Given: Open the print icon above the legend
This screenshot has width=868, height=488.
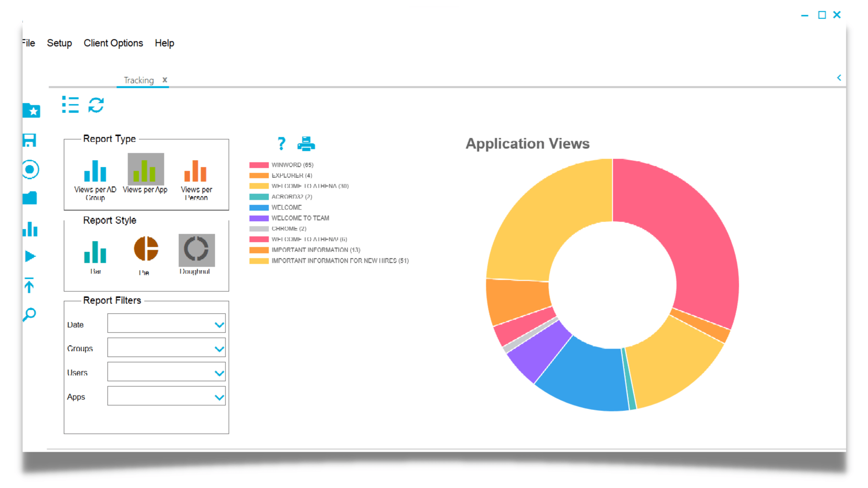Looking at the screenshot, I should tap(306, 144).
